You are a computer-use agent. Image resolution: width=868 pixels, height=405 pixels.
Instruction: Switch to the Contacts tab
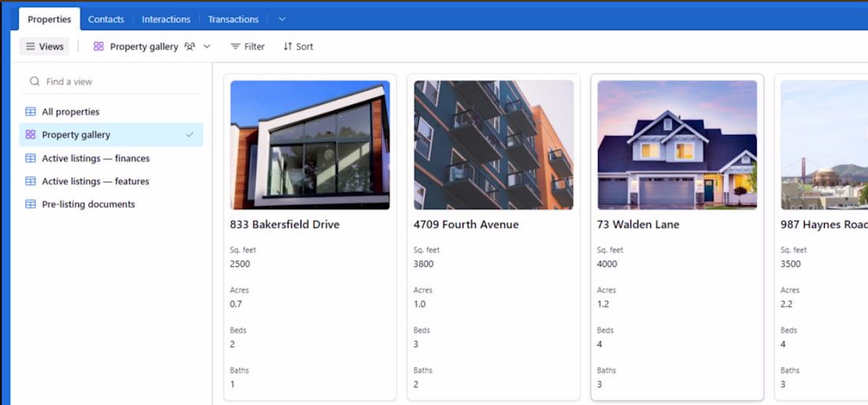(106, 19)
